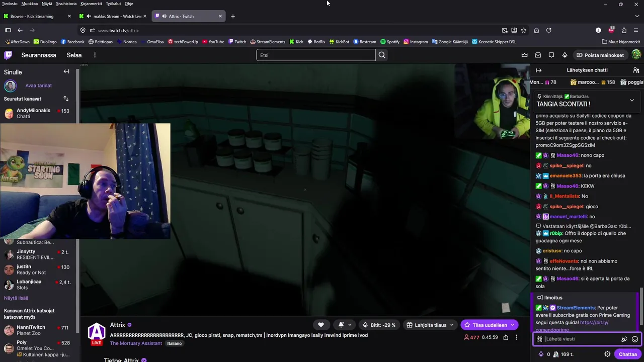Open the top nav three-dot menu
This screenshot has width=644, height=362.
[x=95, y=55]
